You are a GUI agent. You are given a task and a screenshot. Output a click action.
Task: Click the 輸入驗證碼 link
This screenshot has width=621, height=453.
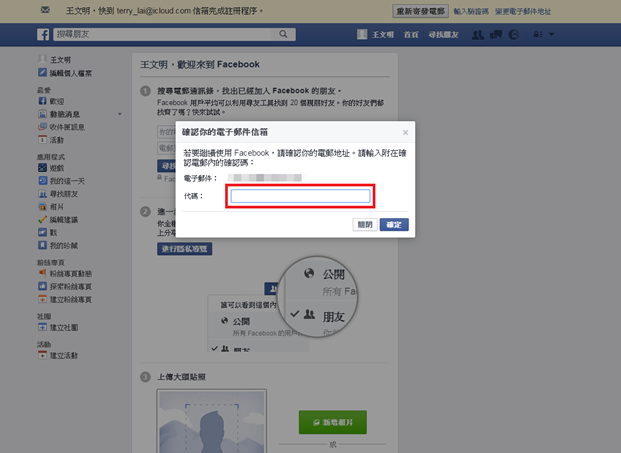[x=471, y=11]
